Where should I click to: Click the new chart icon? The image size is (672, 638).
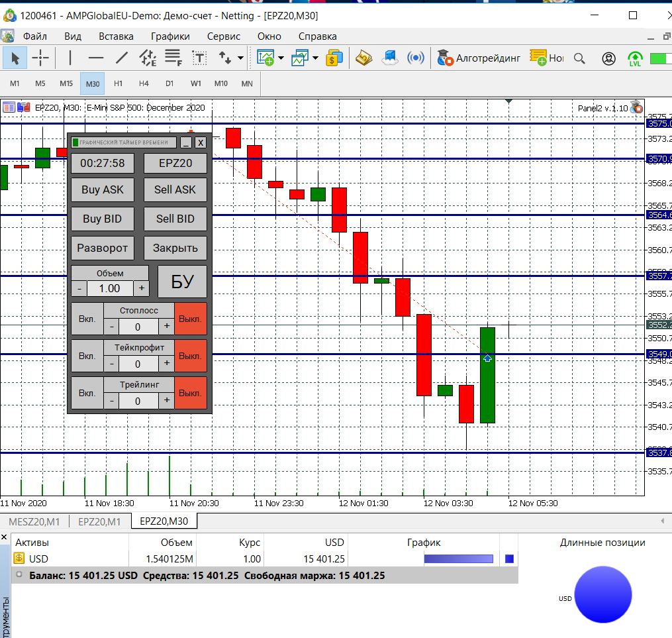[265, 58]
